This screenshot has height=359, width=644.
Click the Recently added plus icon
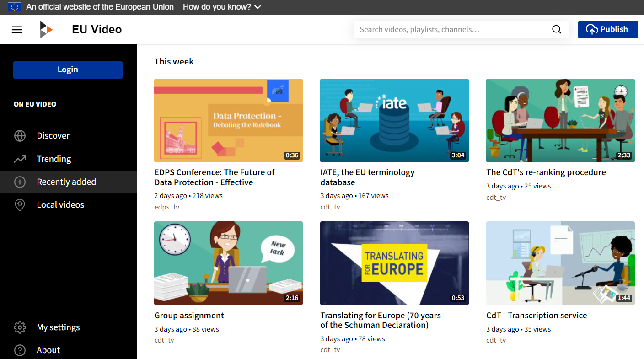click(20, 182)
